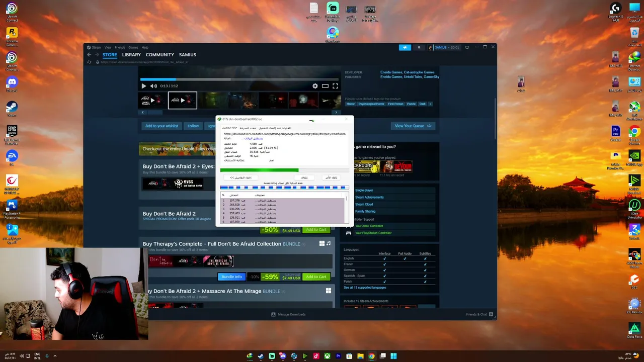Viewport: 644px width, 362px height.
Task: Add the game to your wishlist
Action: pyautogui.click(x=162, y=126)
